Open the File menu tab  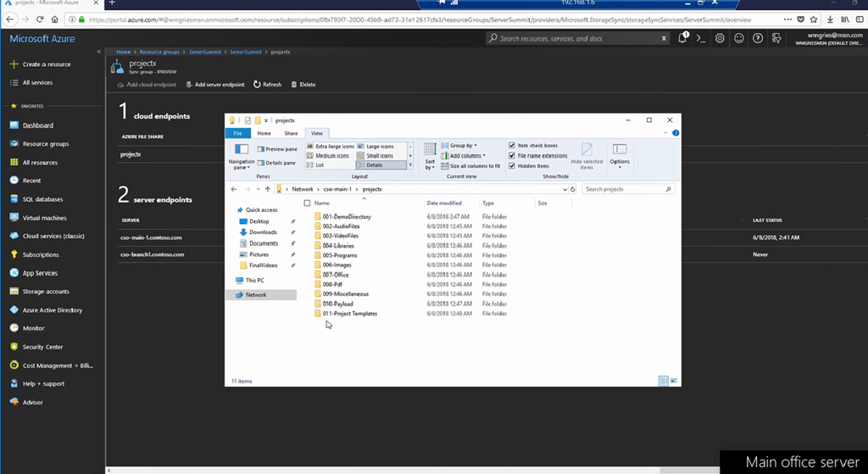[237, 133]
